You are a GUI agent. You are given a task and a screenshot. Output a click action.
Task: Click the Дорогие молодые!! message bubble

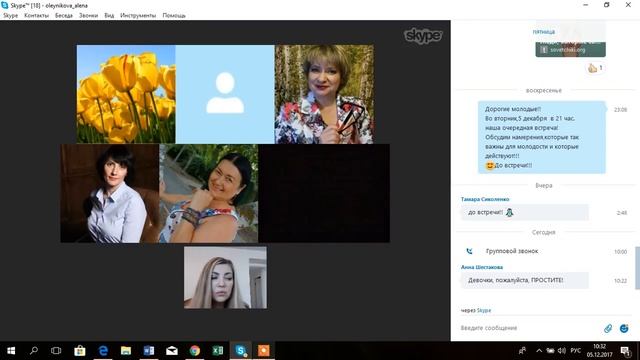tap(542, 137)
